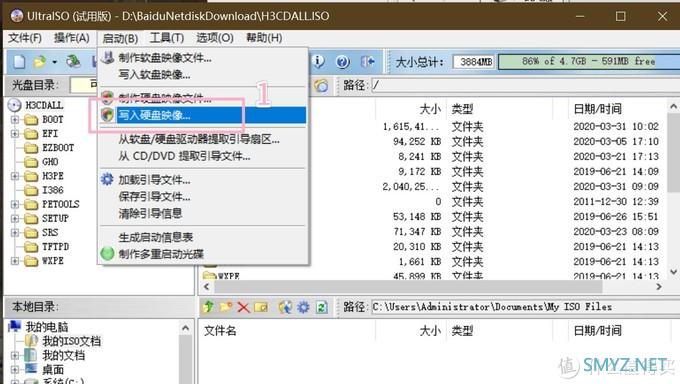The width and height of the screenshot is (680, 384).
Task: Expand the SRS folder node
Action: (15, 233)
